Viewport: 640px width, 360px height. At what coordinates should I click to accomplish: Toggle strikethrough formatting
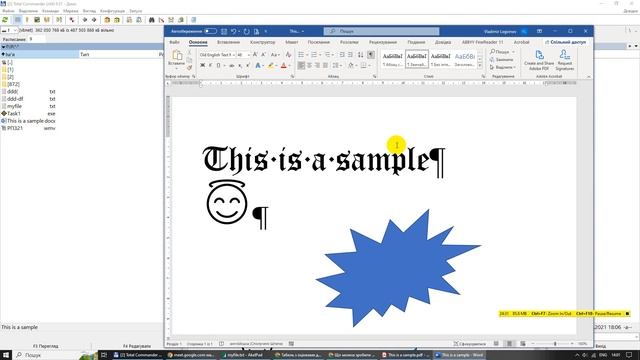click(231, 65)
